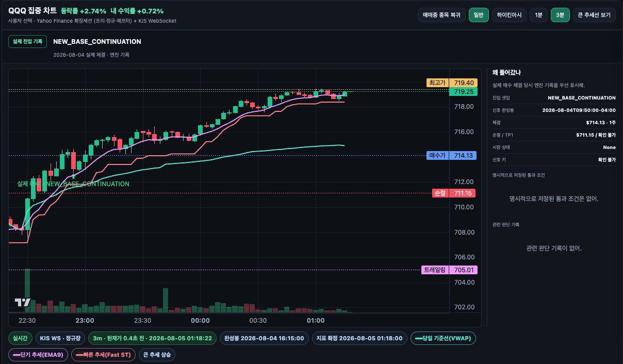Toggle the 당일 기준선(VWAP) legend line

click(x=444, y=338)
